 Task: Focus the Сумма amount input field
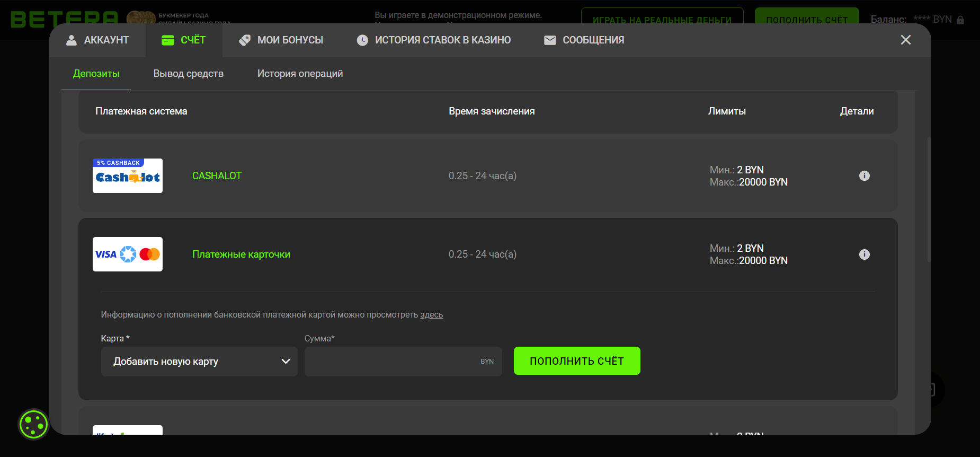click(x=403, y=362)
